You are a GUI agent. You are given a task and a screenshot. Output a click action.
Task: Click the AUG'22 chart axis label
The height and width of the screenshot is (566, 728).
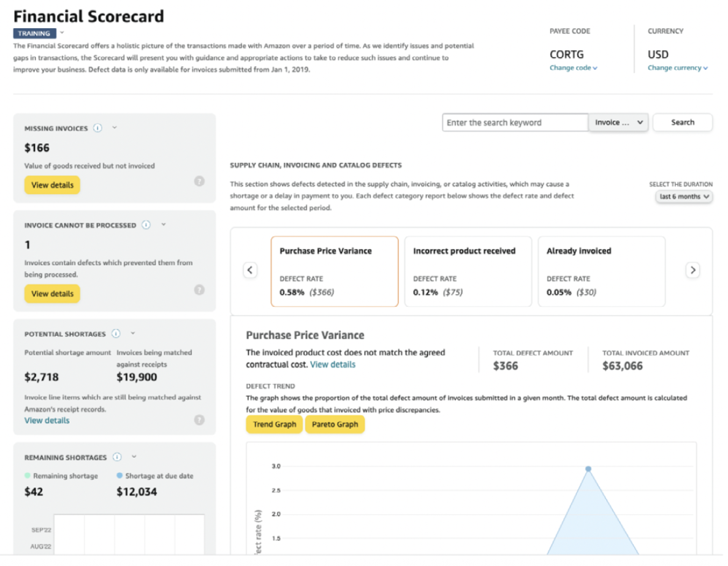[41, 546]
